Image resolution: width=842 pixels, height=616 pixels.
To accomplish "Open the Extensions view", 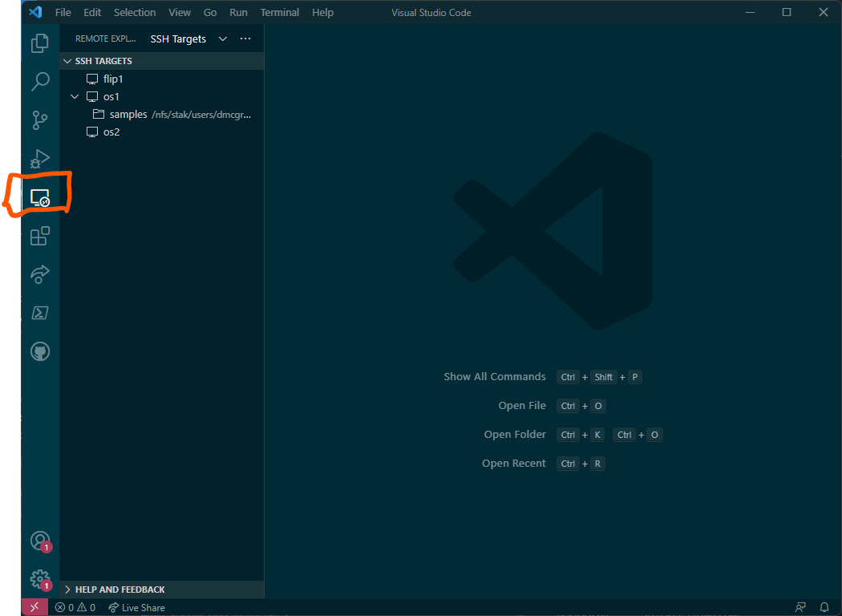I will [x=40, y=236].
